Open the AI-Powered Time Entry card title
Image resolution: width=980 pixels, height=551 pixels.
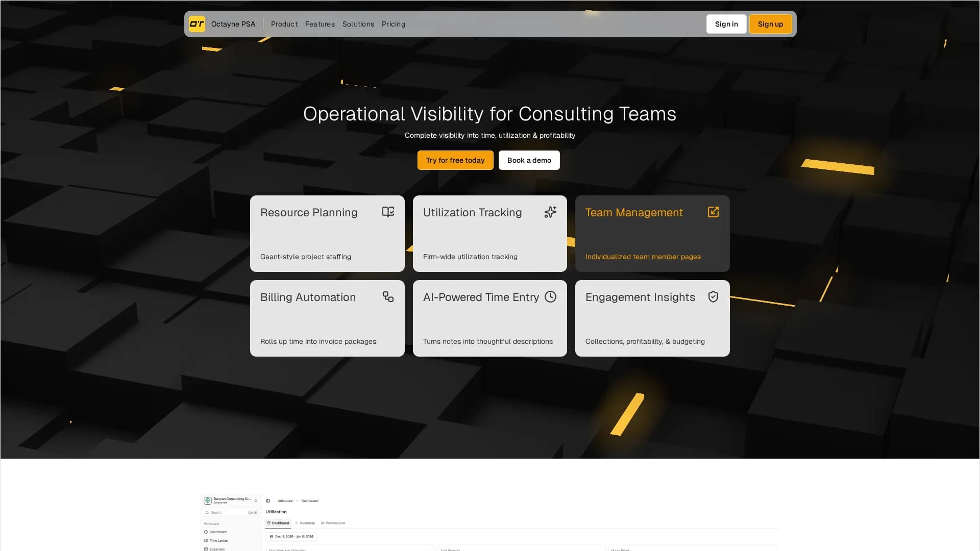[481, 297]
